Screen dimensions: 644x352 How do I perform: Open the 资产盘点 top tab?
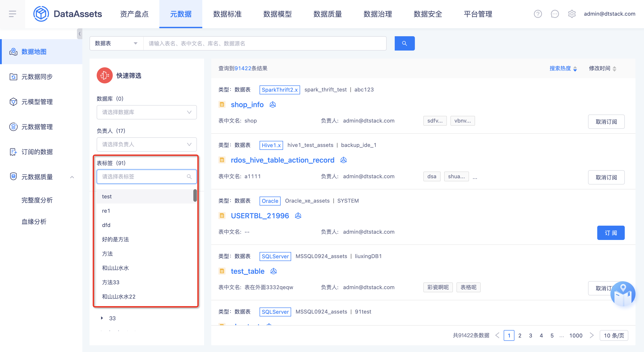(x=134, y=14)
